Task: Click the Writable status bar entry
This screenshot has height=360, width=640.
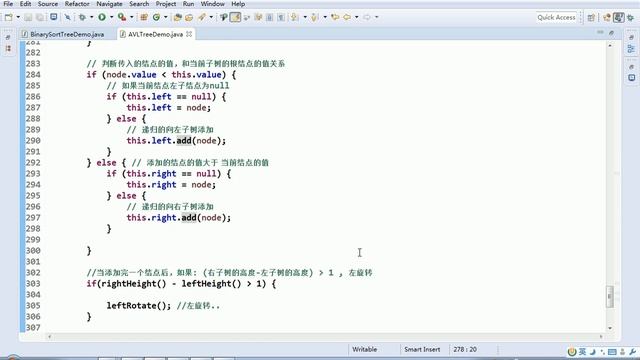Action: 364,349
